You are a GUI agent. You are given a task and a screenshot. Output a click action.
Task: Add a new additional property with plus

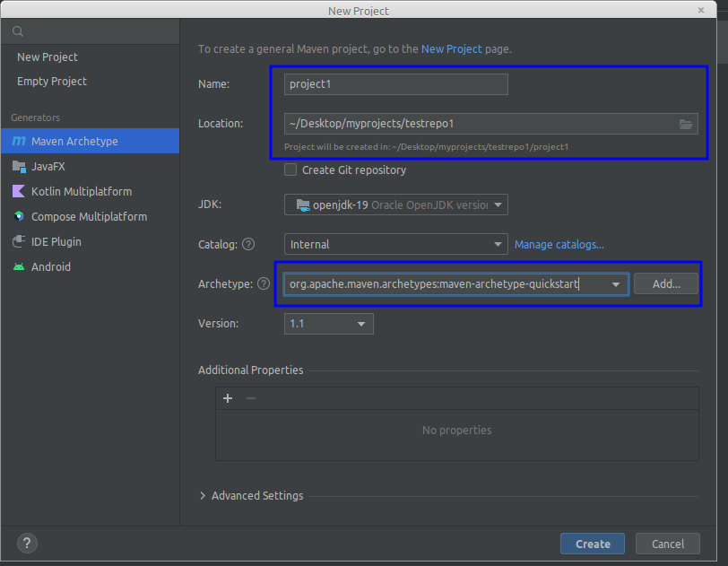tap(228, 398)
